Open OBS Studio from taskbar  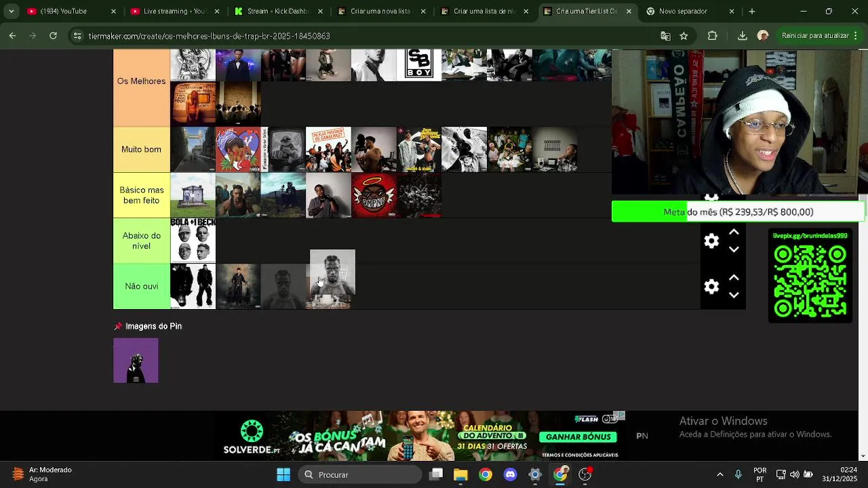click(585, 474)
